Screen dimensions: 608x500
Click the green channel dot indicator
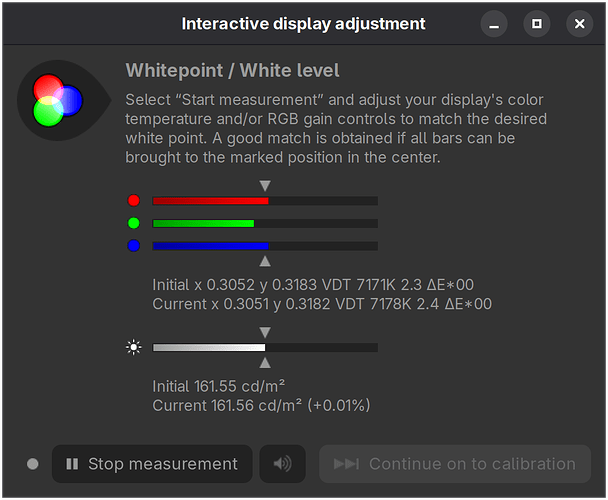click(134, 223)
